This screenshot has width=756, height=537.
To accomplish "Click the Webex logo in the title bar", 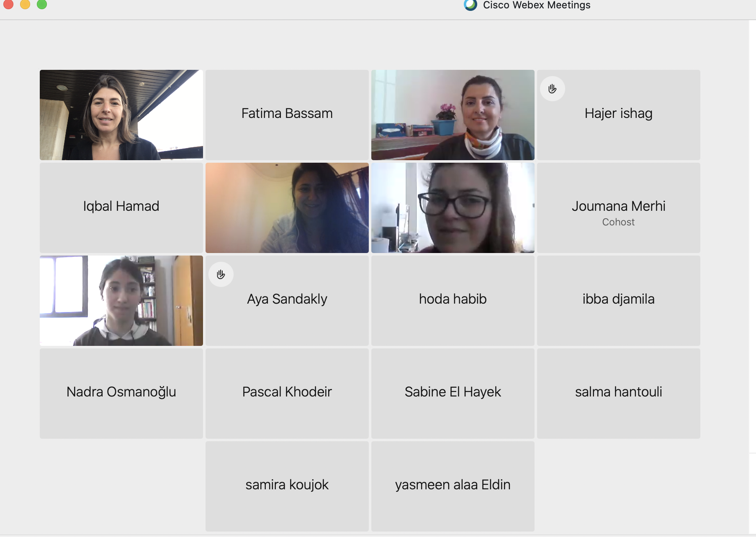I will point(471,5).
